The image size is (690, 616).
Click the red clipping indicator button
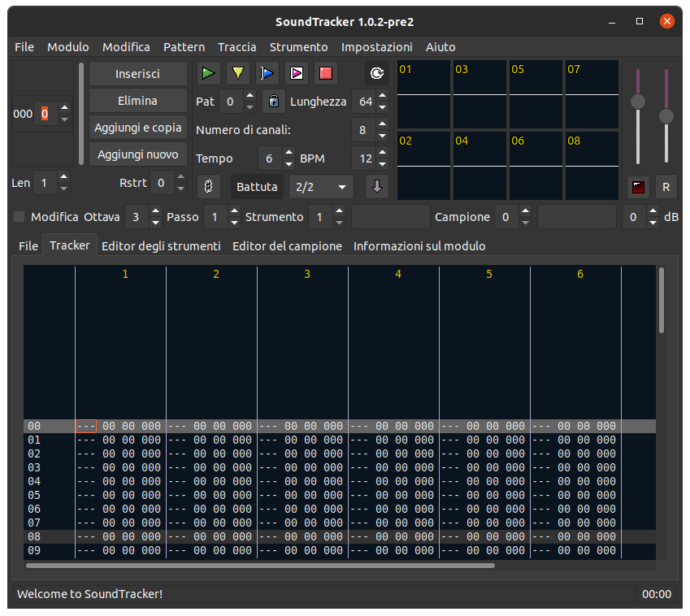[x=638, y=187]
